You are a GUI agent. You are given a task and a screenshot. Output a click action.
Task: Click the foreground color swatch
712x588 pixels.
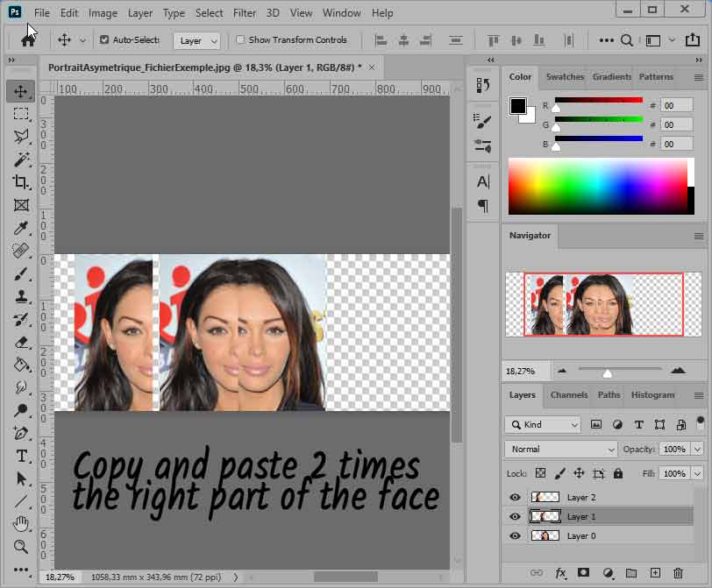click(x=518, y=106)
